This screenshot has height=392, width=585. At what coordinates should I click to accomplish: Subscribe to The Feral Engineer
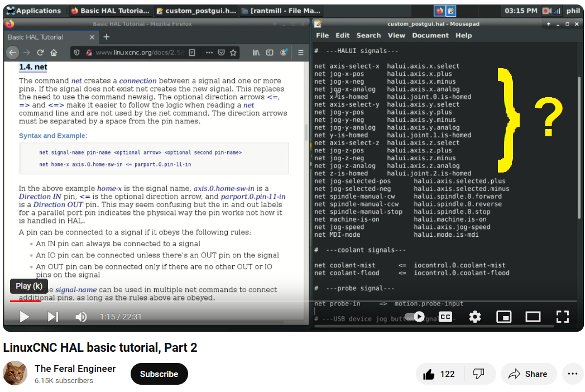pos(159,374)
